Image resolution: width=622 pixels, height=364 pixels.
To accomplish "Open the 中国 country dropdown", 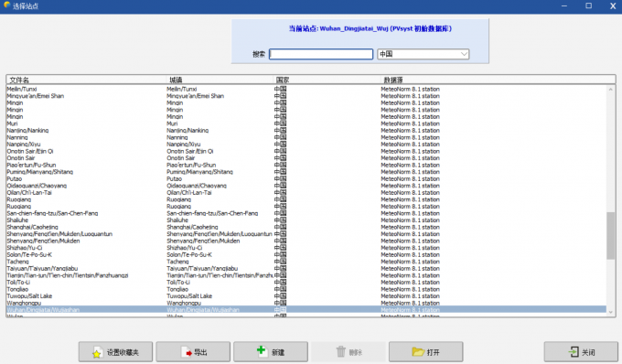I will [x=424, y=54].
